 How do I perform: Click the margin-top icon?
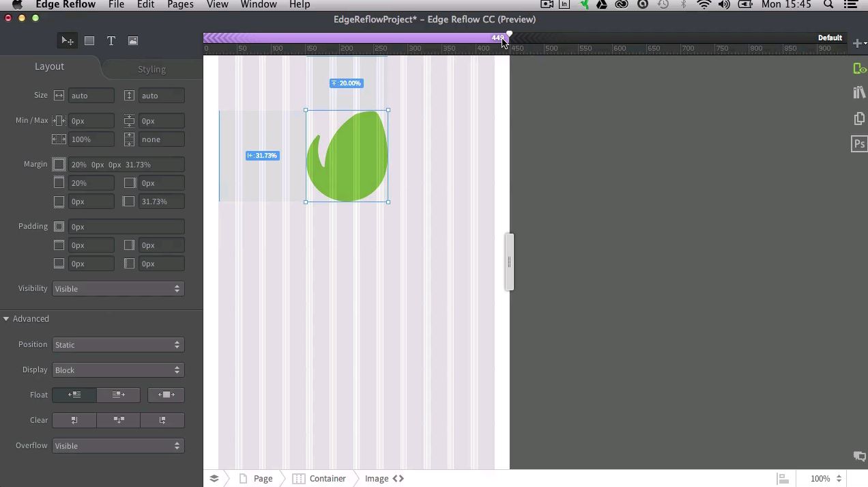click(x=59, y=183)
